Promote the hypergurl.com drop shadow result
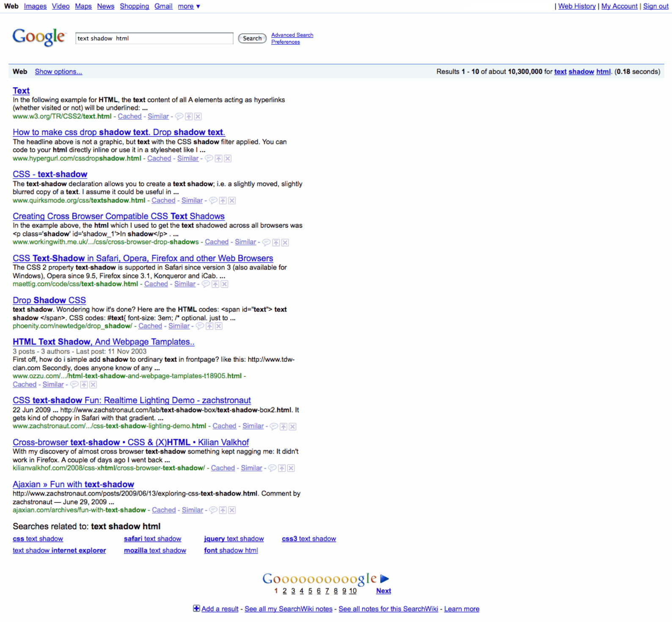Image resolution: width=672 pixels, height=622 pixels. coord(218,159)
